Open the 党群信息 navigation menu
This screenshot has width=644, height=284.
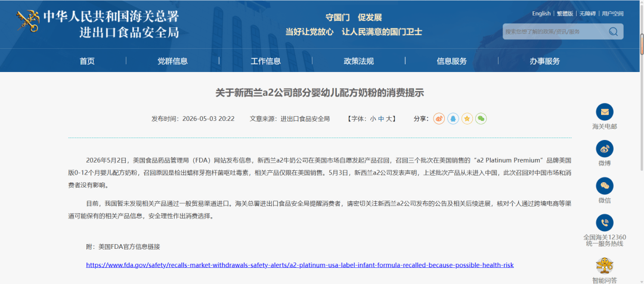point(172,61)
